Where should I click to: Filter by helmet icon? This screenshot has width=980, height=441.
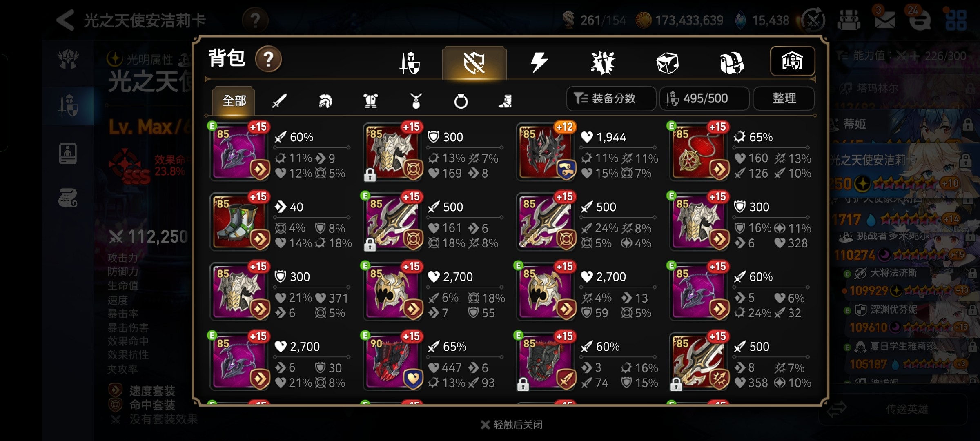(x=325, y=101)
